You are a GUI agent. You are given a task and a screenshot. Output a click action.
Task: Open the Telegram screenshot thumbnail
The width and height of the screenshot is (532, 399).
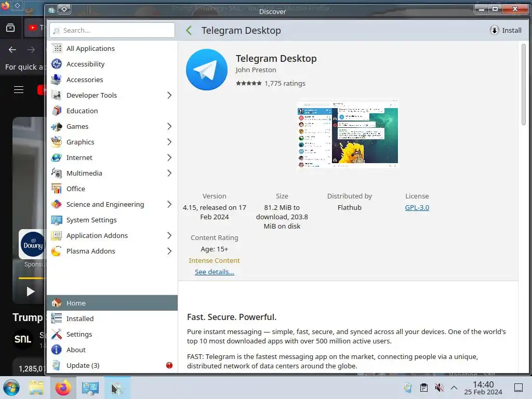point(348,134)
